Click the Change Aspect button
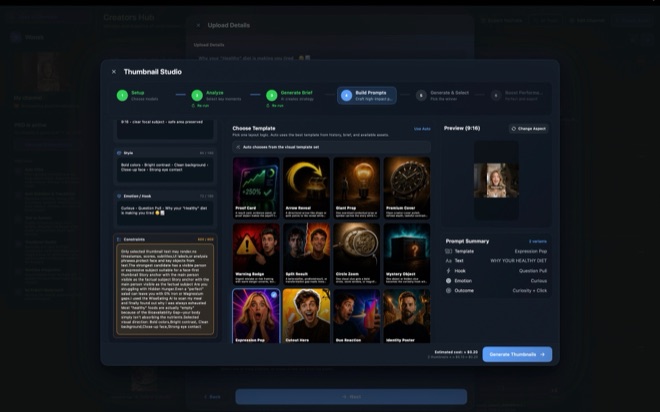The image size is (660, 412). [x=528, y=128]
